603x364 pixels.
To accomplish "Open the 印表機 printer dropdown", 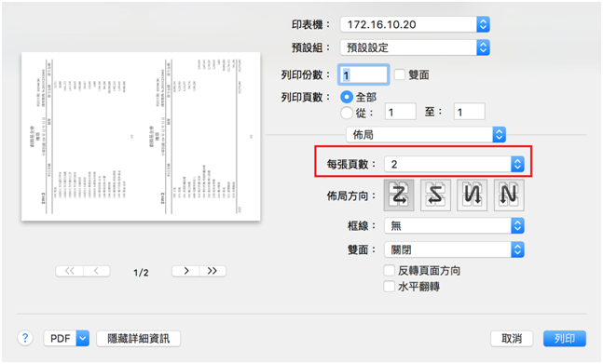I will click(x=415, y=24).
